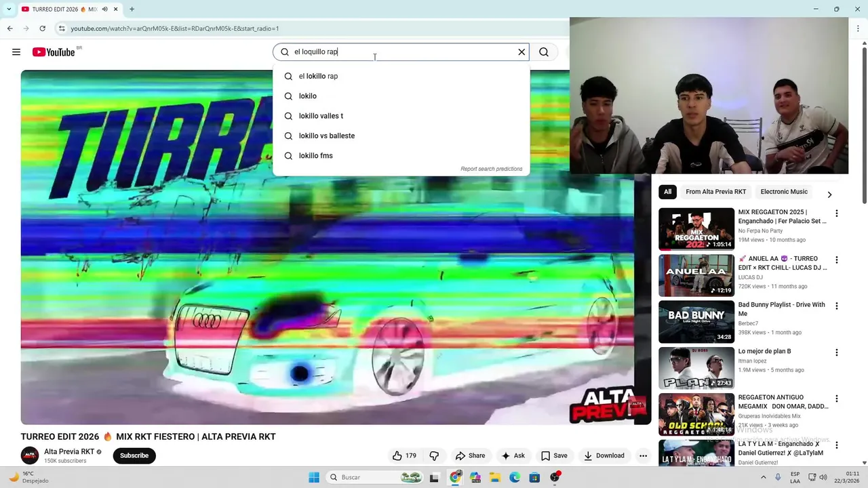
Task: Launch Microsoft 365 Copilot from taskbar
Action: [475, 477]
